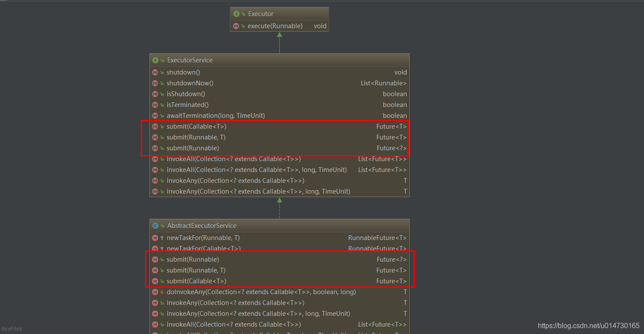Click RunnableFuture<T> return type of newTaskFor(Runnable, T)
Image resolution: width=644 pixels, height=334 pixels.
coord(378,238)
